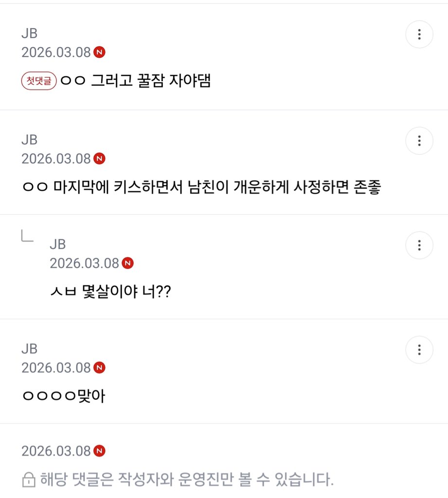Viewport: 448px width, 498px height.
Task: Click the reply indent arrow icon
Action: [x=27, y=236]
